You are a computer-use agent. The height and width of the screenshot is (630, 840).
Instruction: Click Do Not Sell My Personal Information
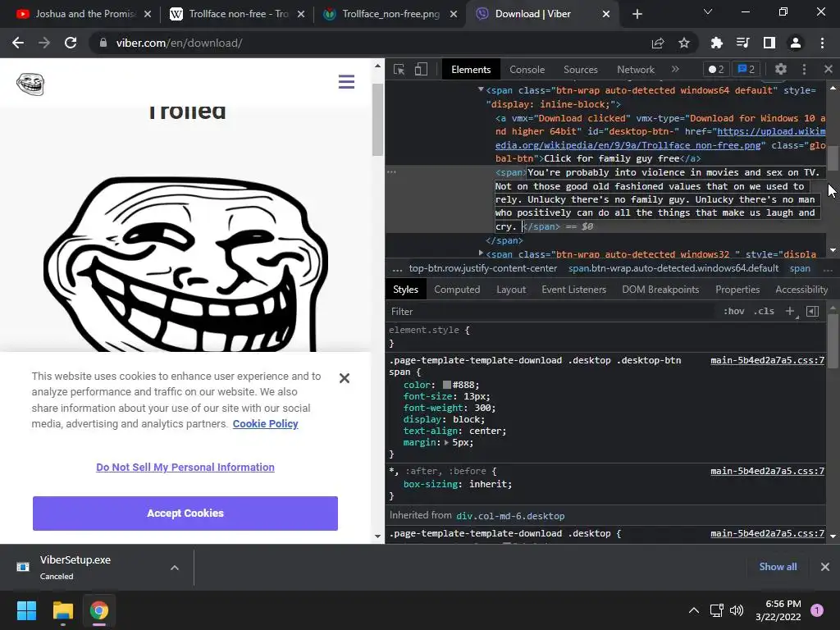(185, 467)
